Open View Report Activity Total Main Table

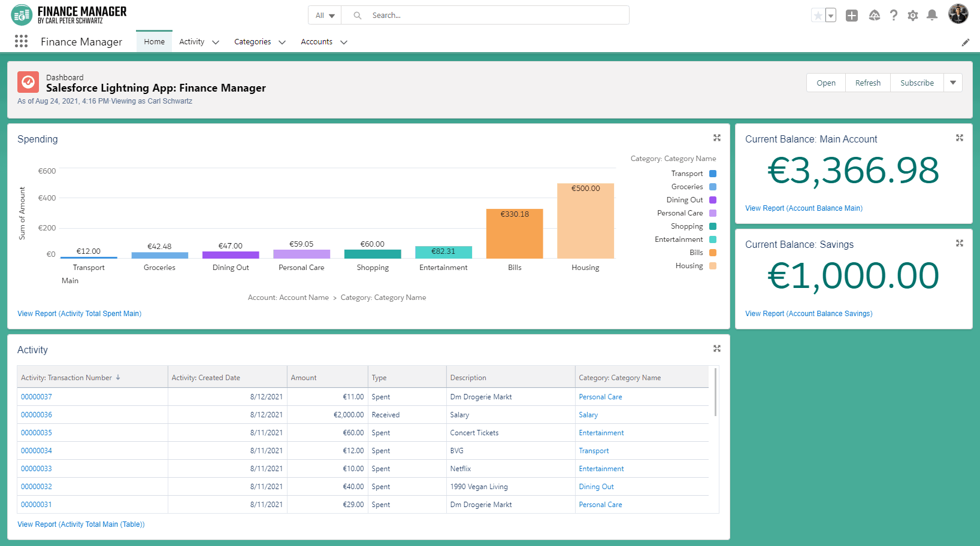click(81, 524)
